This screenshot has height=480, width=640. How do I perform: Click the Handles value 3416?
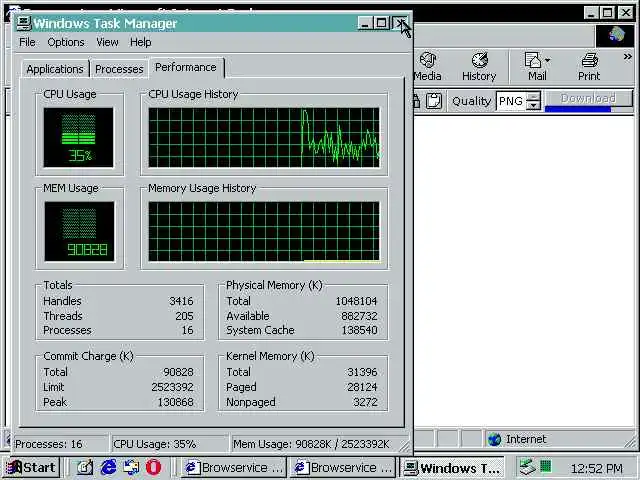pos(181,301)
